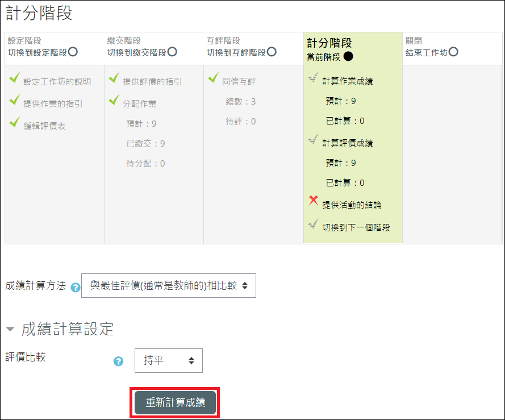Click 結束工作坊 link
This screenshot has width=505, height=420.
point(427,52)
